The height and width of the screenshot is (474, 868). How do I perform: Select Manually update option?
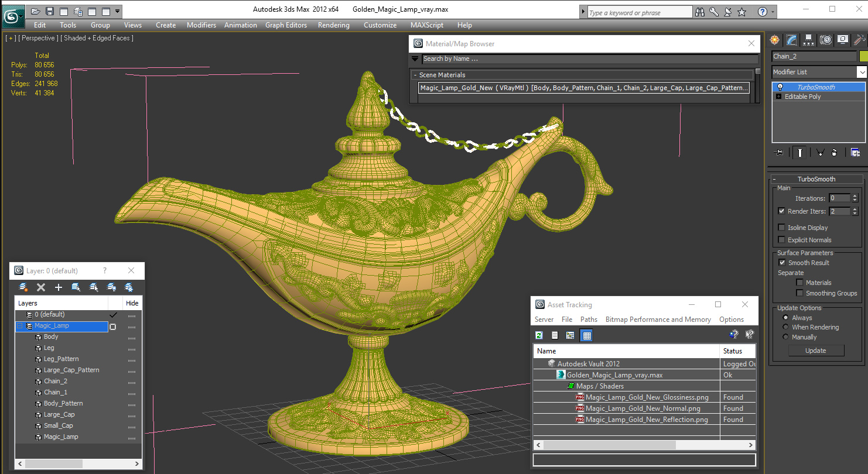tap(785, 337)
